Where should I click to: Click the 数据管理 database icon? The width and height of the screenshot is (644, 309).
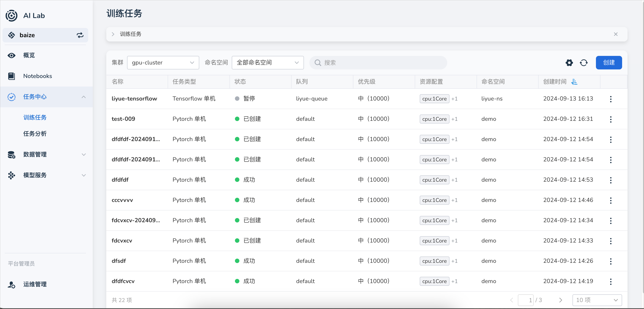pos(12,155)
